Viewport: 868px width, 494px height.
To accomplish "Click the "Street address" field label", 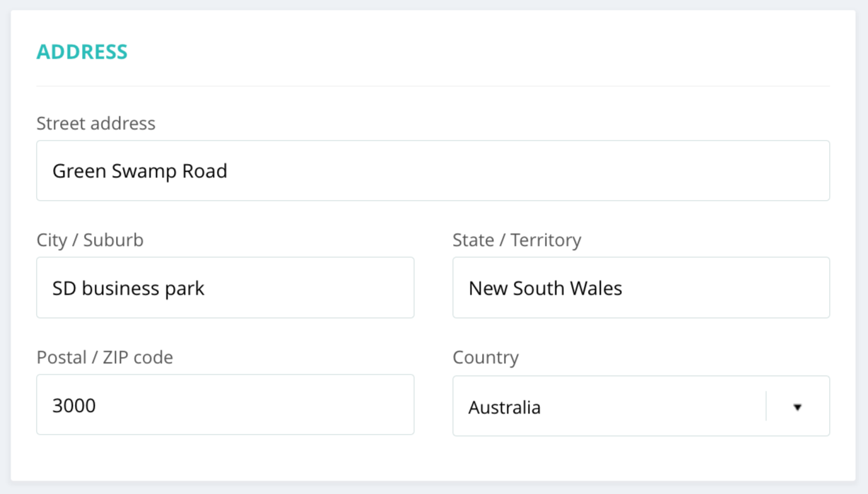I will 96,124.
